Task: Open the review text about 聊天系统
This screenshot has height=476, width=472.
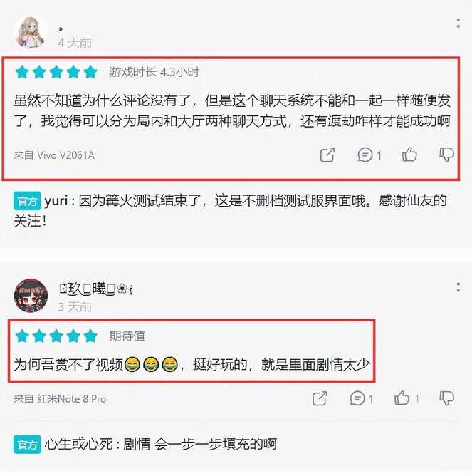Action: tap(232, 110)
